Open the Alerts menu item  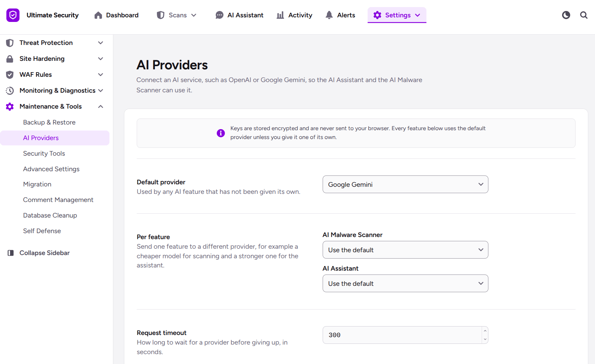click(340, 15)
